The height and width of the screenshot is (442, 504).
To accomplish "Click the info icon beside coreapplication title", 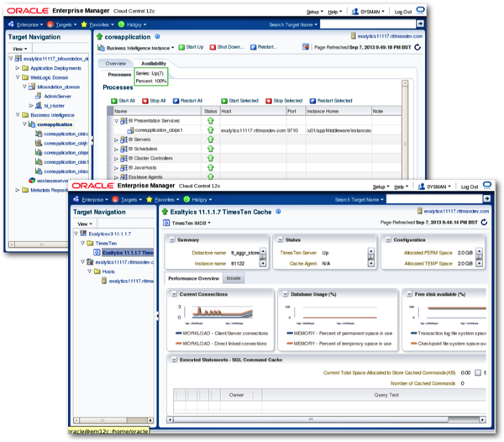I will tap(157, 37).
